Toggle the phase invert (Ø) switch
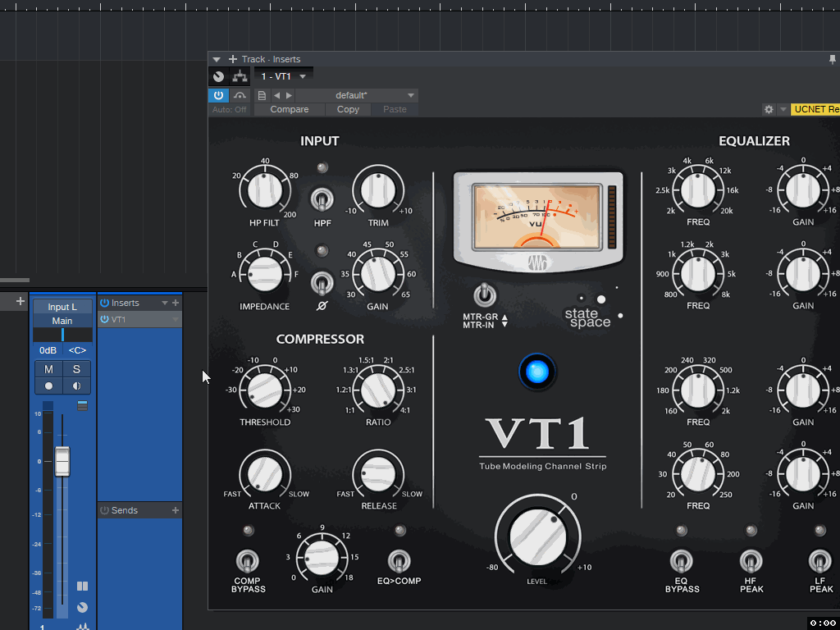 pyautogui.click(x=322, y=283)
